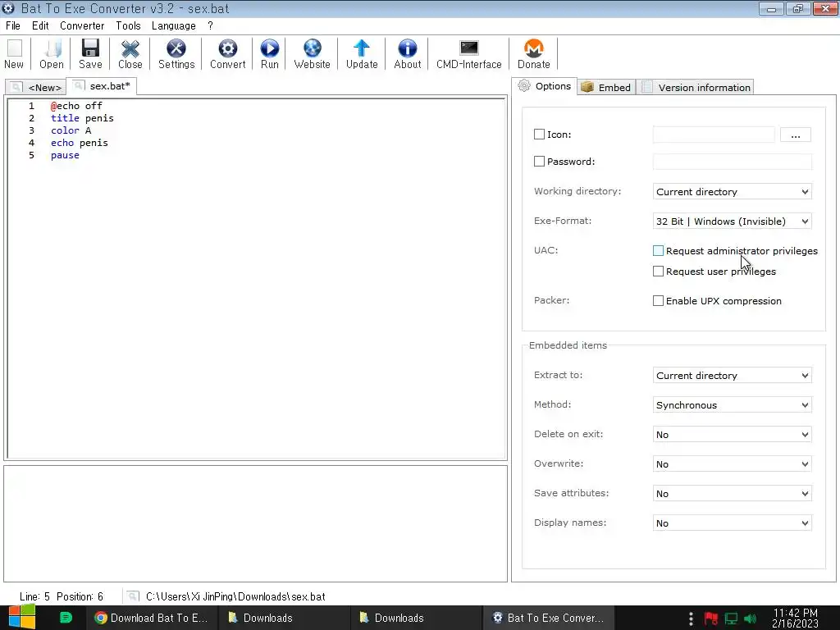
Task: Click the green chat app in taskbar
Action: [66, 618]
